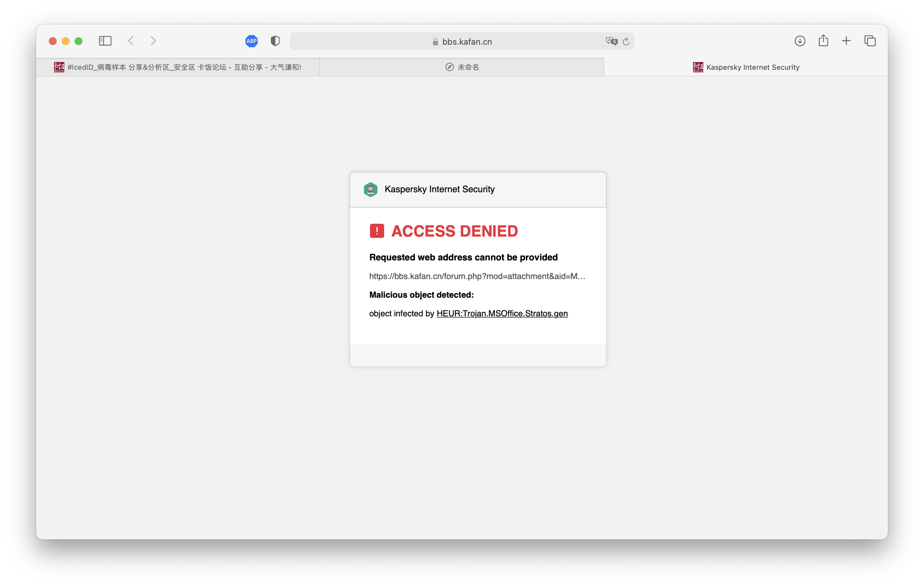Switch to the #IcedID 病毒样本 tab
The width and height of the screenshot is (924, 587).
pos(178,67)
